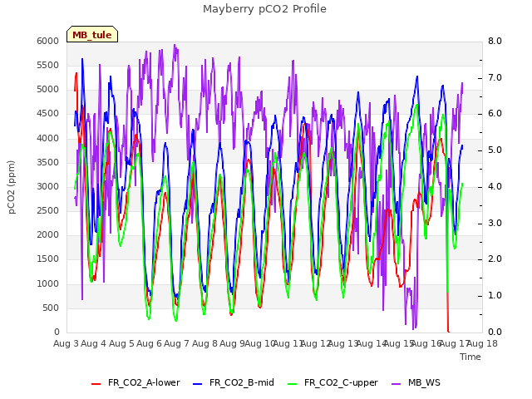
Task: Click the 1000 tick on left axis
Action: [48, 283]
